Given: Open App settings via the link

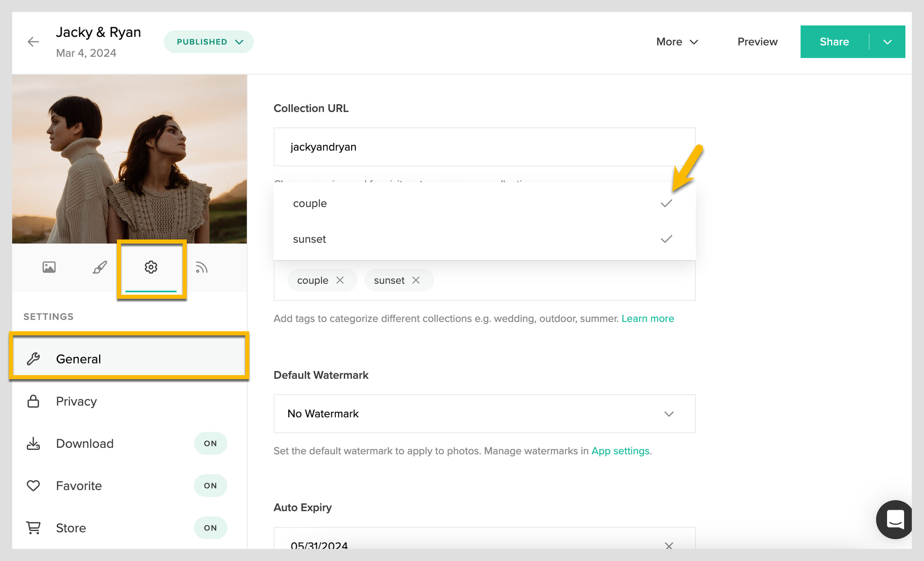Looking at the screenshot, I should click(620, 451).
